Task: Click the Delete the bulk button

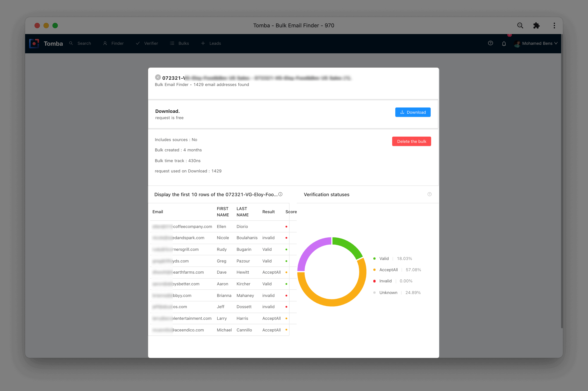Action: tap(411, 141)
